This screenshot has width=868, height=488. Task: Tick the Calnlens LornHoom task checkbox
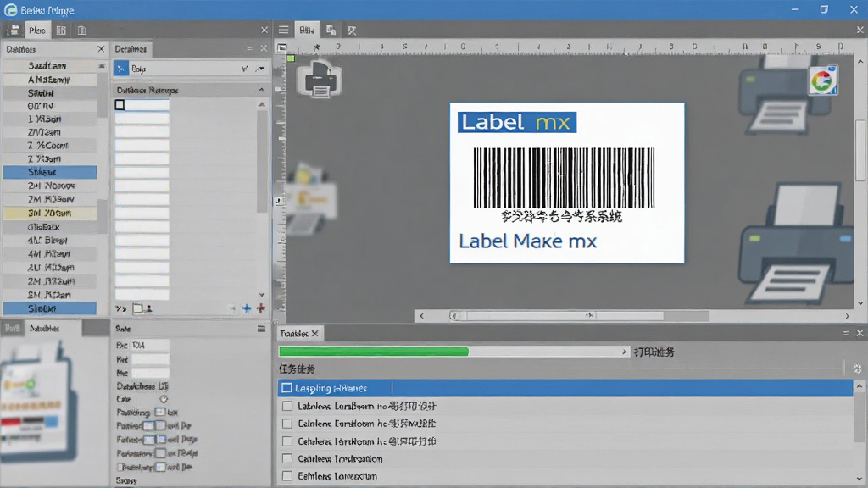tap(287, 424)
